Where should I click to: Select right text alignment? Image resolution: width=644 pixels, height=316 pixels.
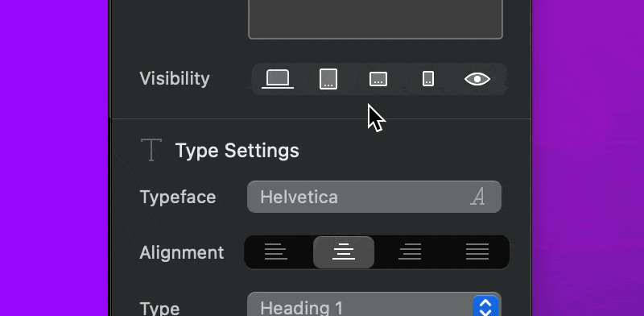click(x=410, y=252)
